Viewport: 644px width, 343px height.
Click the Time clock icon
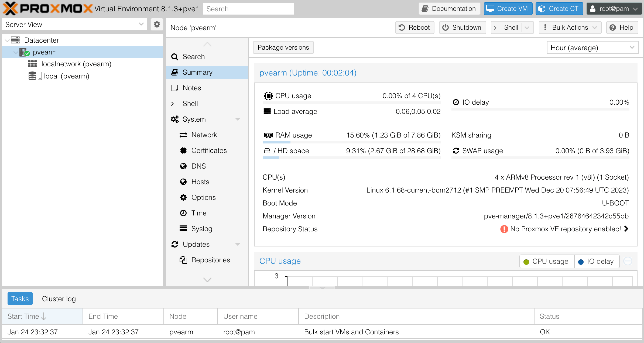coord(183,213)
